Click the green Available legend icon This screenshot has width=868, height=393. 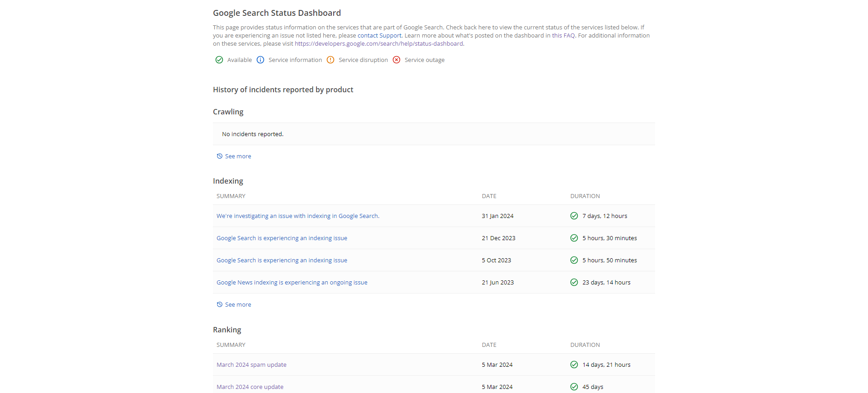point(219,60)
